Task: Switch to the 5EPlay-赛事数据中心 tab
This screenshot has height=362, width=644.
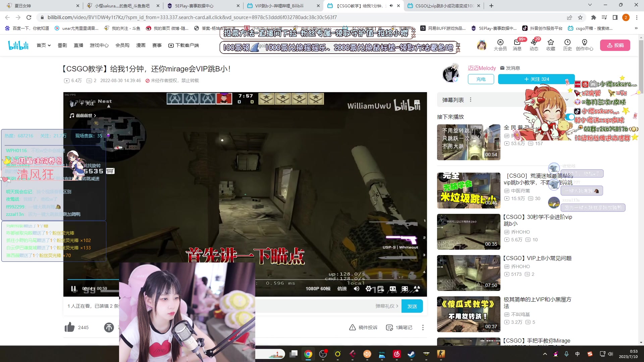Action: (203, 6)
